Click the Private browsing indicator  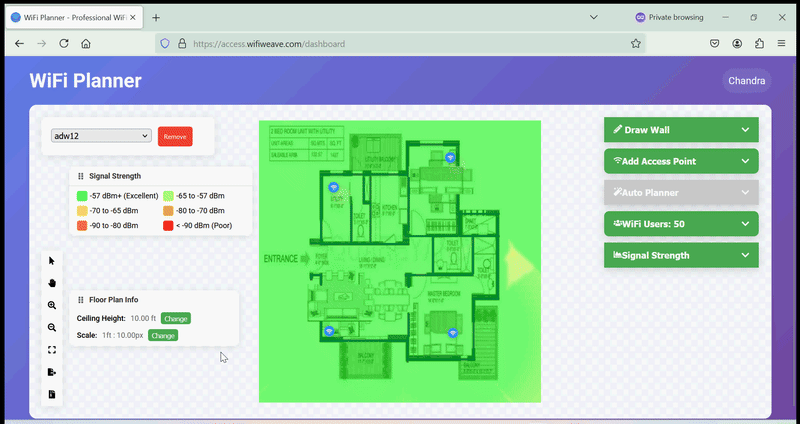(669, 17)
